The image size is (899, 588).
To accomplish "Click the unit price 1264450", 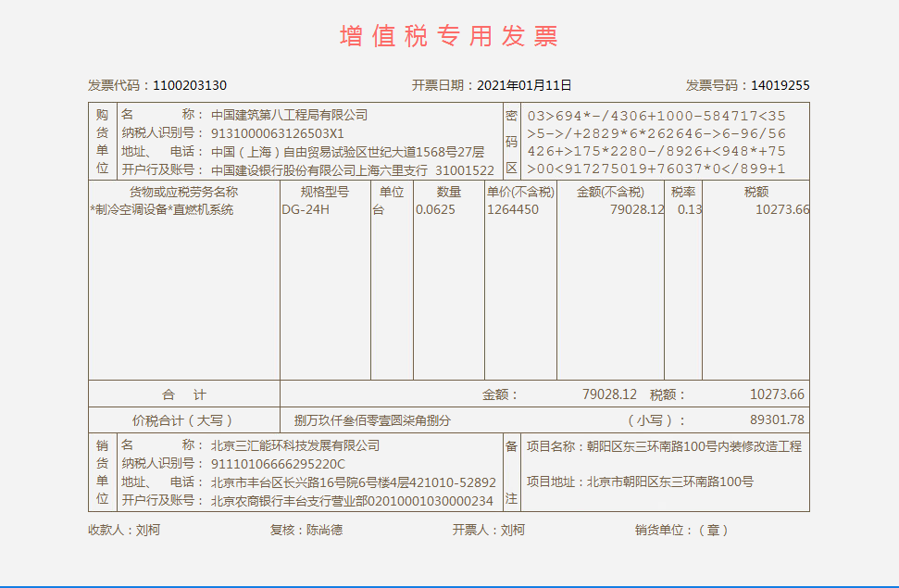I will 513,210.
